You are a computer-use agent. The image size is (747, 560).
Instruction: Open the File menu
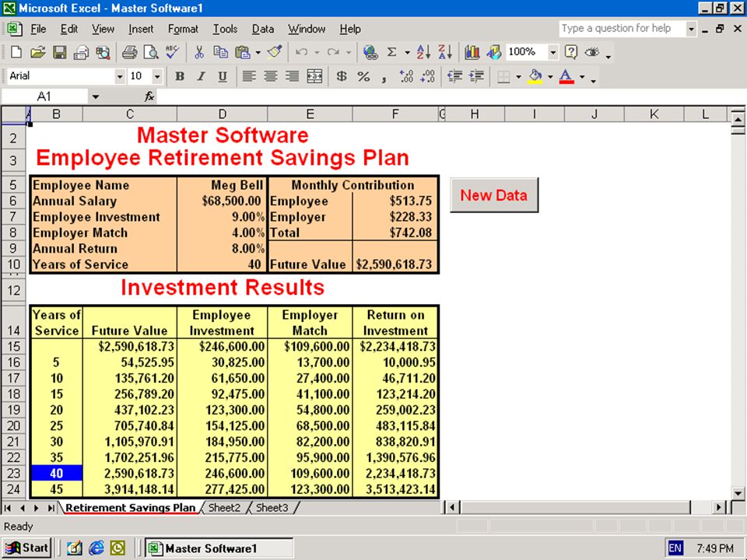pos(38,29)
